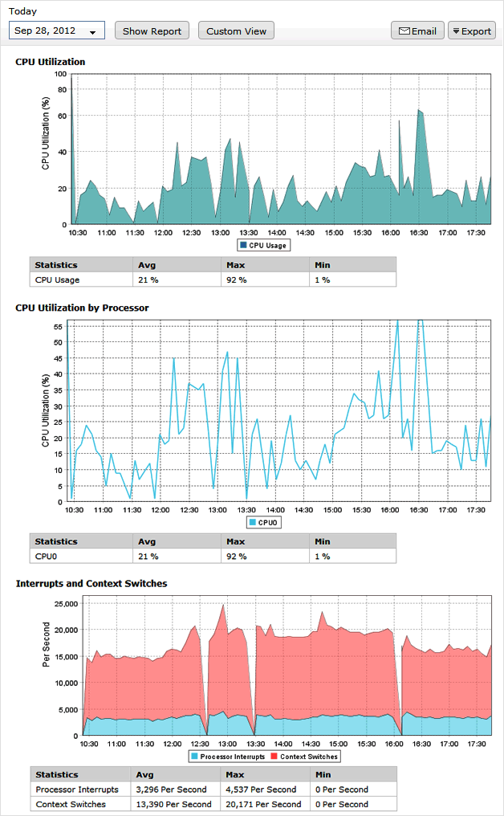This screenshot has width=504, height=816.
Task: Click the CPU Utilization by Processor heading
Action: point(82,308)
